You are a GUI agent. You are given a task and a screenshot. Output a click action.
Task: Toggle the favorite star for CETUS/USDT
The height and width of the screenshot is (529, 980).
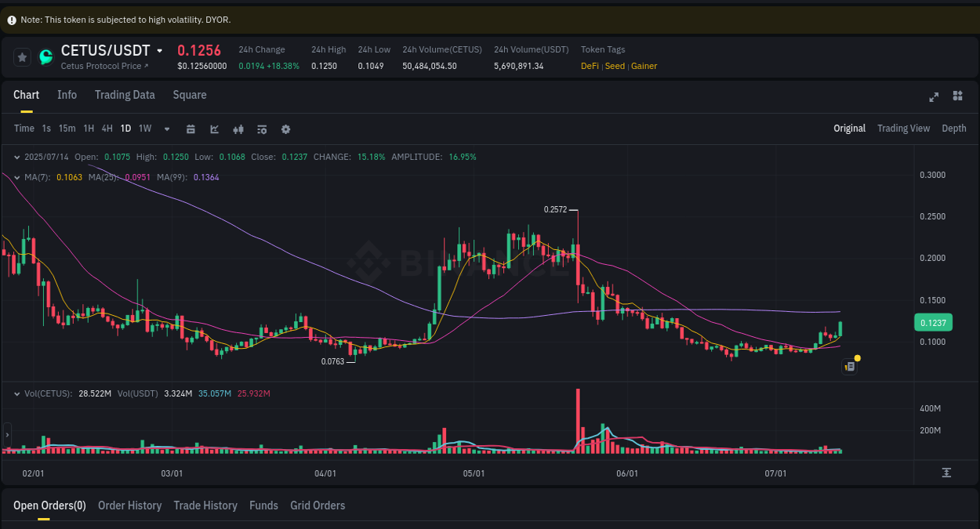22,57
